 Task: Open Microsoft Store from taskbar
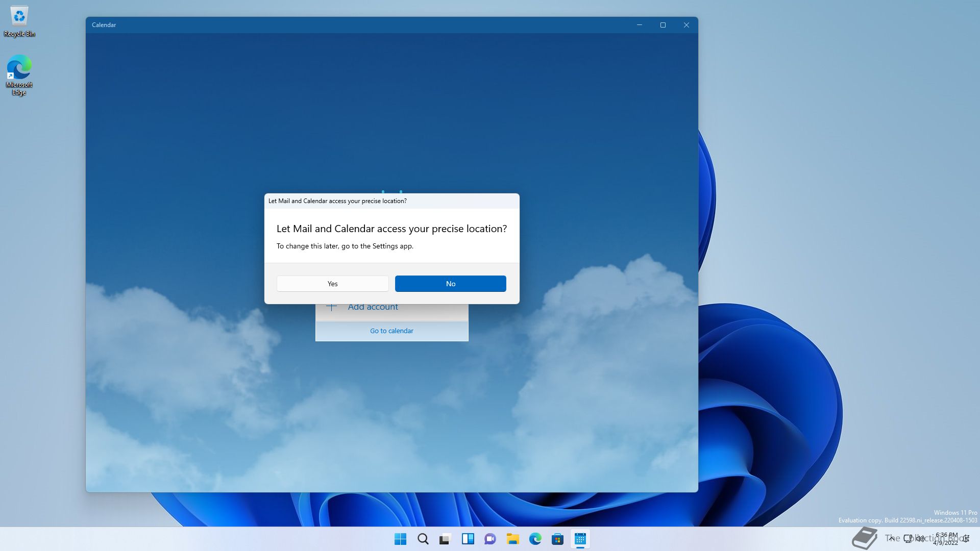click(x=557, y=539)
